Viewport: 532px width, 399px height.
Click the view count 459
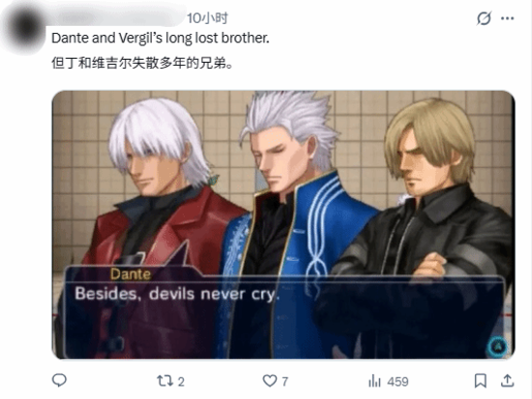point(398,382)
